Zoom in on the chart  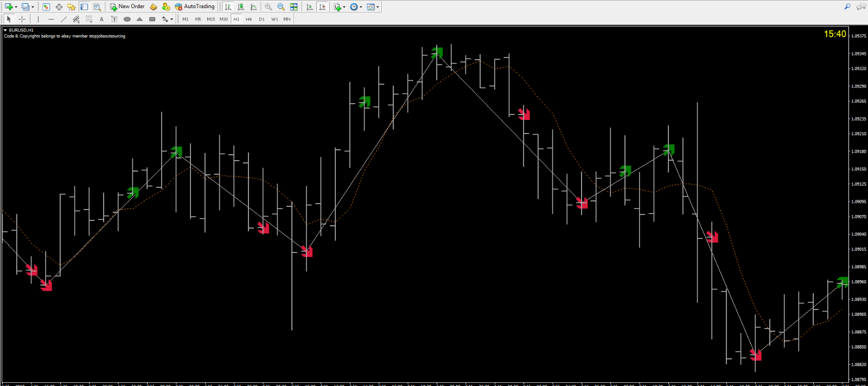268,7
